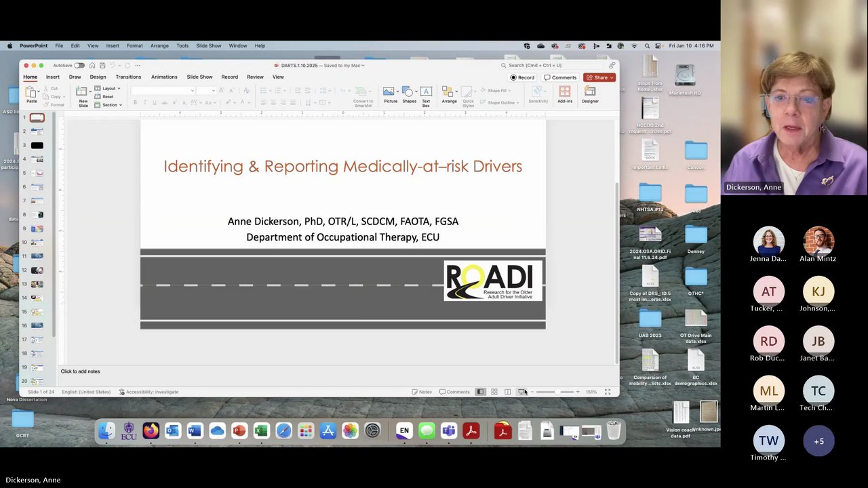Screen dimensions: 868x488
Task: Click the zoom slider in status bar
Action: (x=555, y=392)
